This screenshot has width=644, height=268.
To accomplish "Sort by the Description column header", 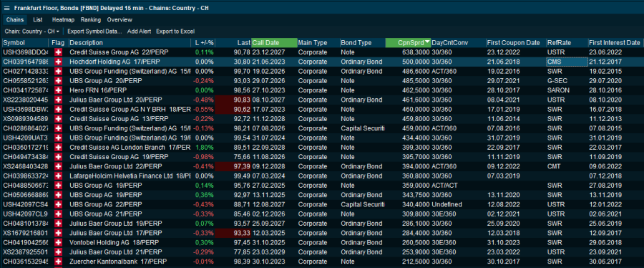I will click(x=130, y=43).
